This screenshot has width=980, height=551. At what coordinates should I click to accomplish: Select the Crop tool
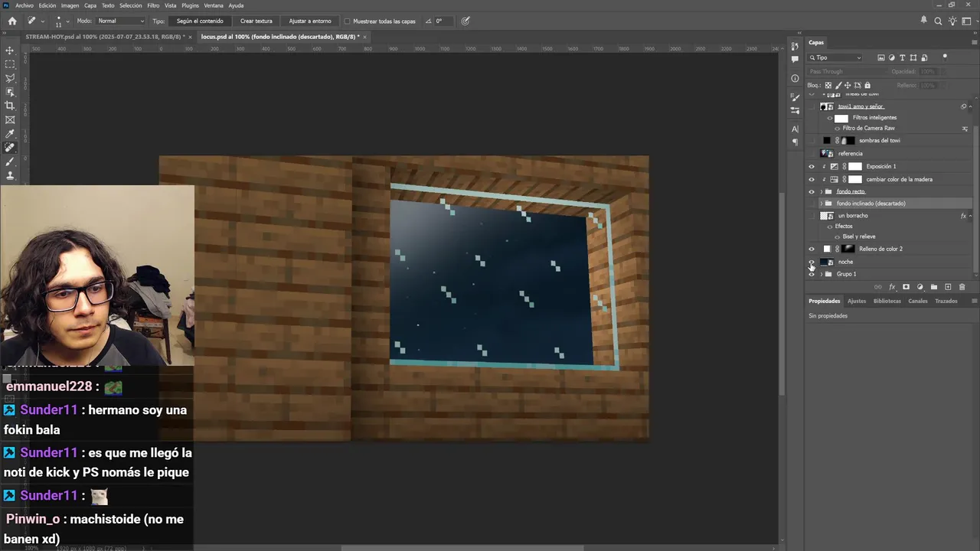(10, 106)
